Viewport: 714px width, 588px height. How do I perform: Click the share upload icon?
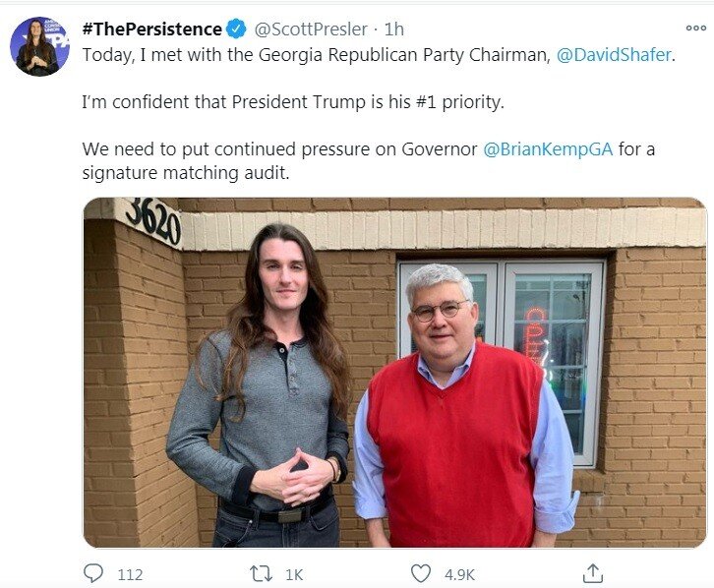pos(592,573)
